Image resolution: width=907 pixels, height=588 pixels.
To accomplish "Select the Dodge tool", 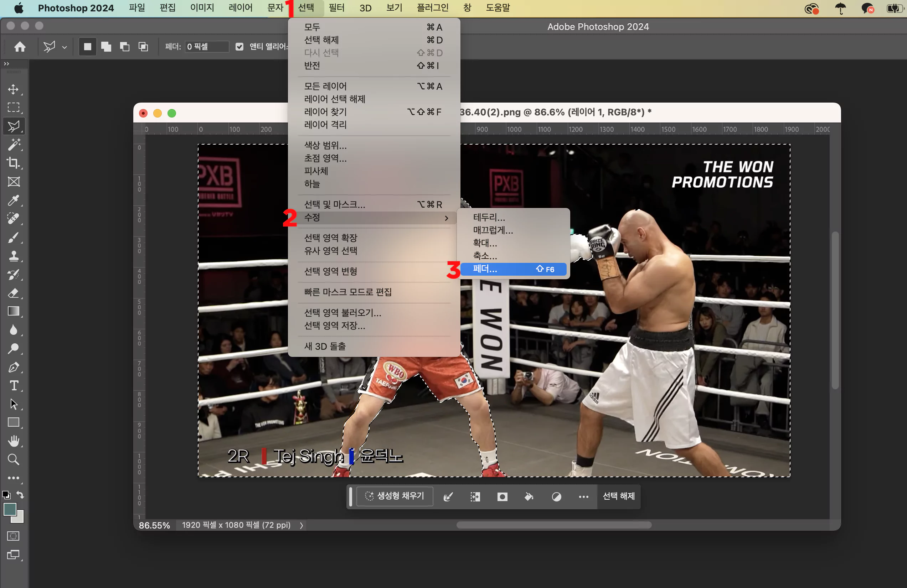I will pyautogui.click(x=14, y=348).
